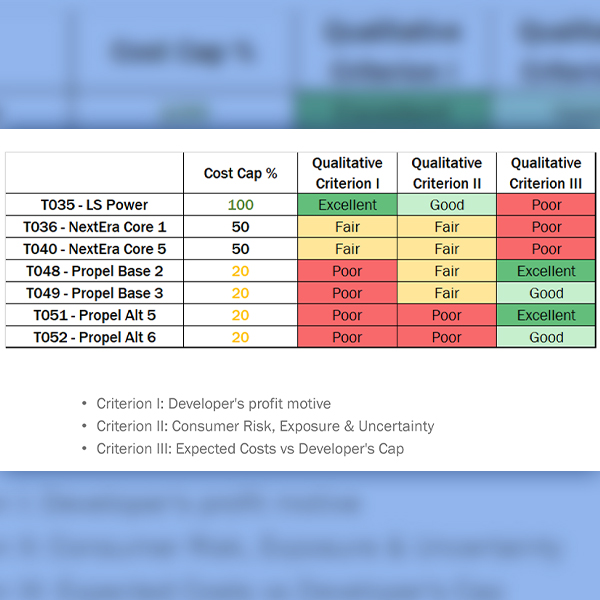
Task: Click Criterion III: Expected Costs vs Developer's Cap
Action: (x=250, y=448)
